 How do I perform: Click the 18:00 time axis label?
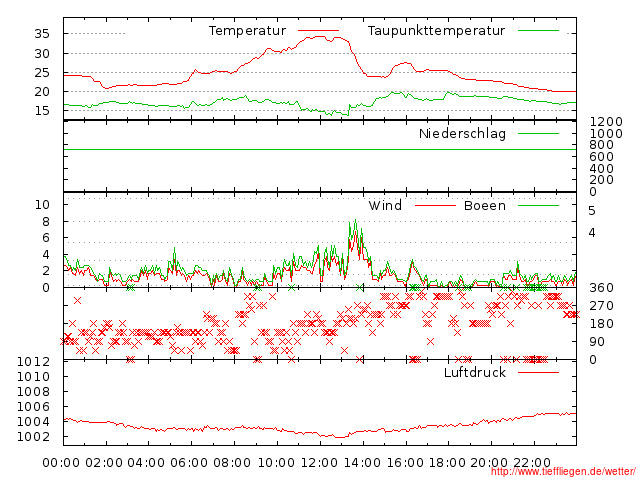coord(447,463)
